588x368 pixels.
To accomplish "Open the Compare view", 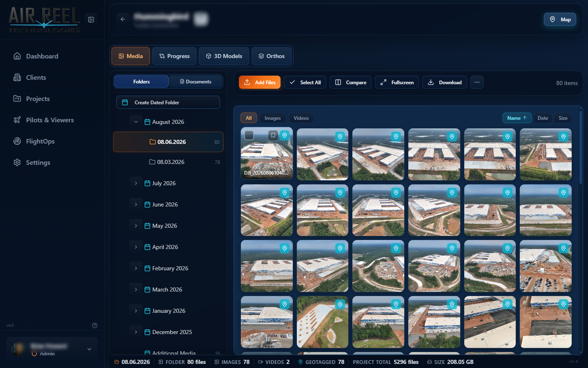I will coord(350,82).
